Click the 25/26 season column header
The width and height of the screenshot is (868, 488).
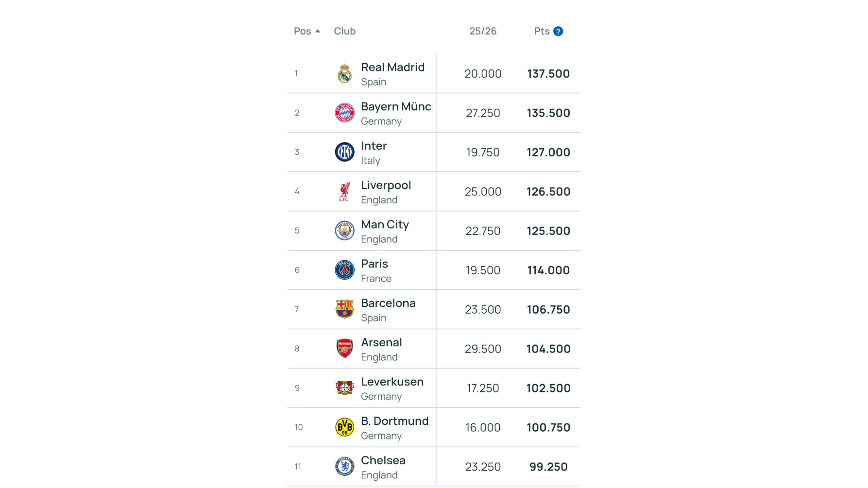pos(482,31)
